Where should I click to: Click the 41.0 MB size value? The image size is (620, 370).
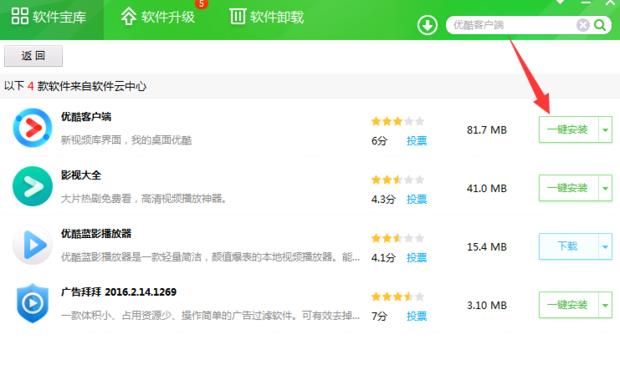(487, 189)
